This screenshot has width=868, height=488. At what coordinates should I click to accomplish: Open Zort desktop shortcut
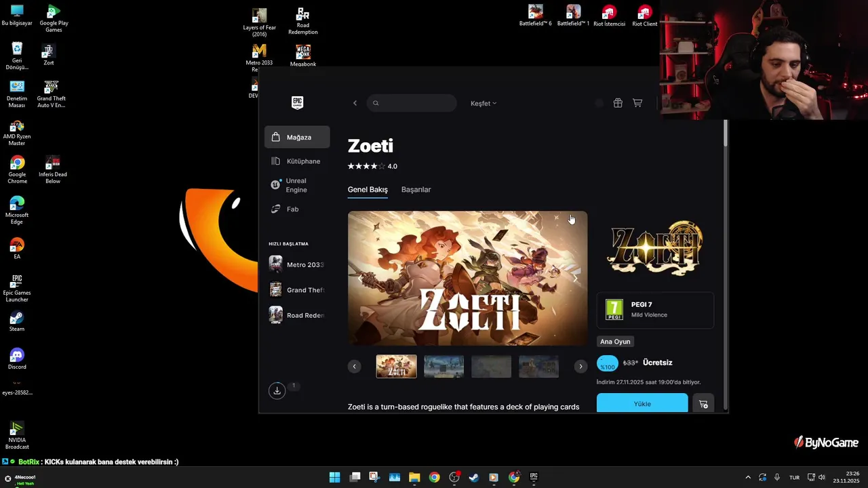[48, 55]
